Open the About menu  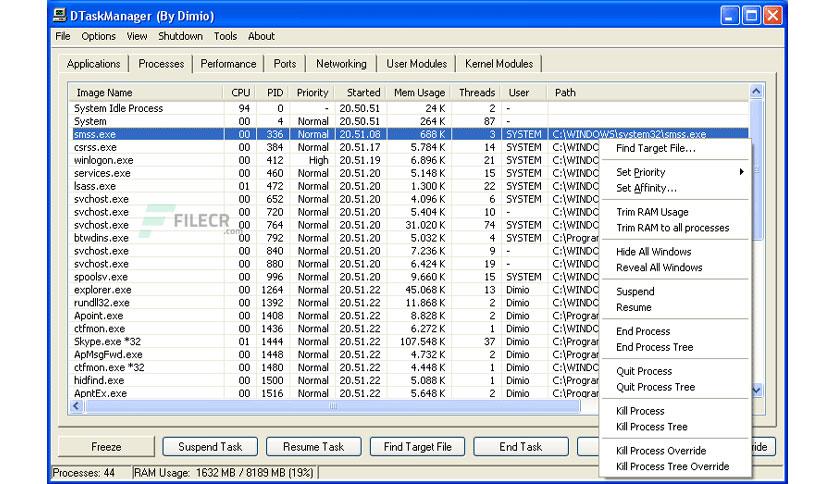click(261, 36)
